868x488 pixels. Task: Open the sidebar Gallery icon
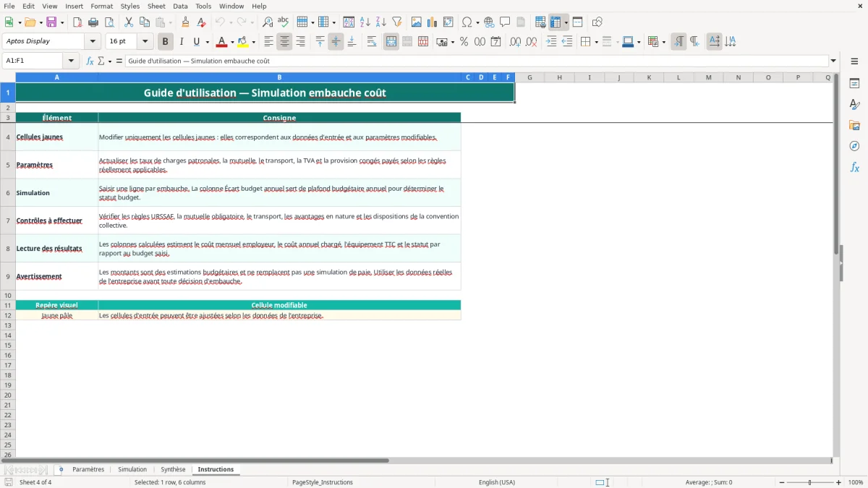coord(854,126)
